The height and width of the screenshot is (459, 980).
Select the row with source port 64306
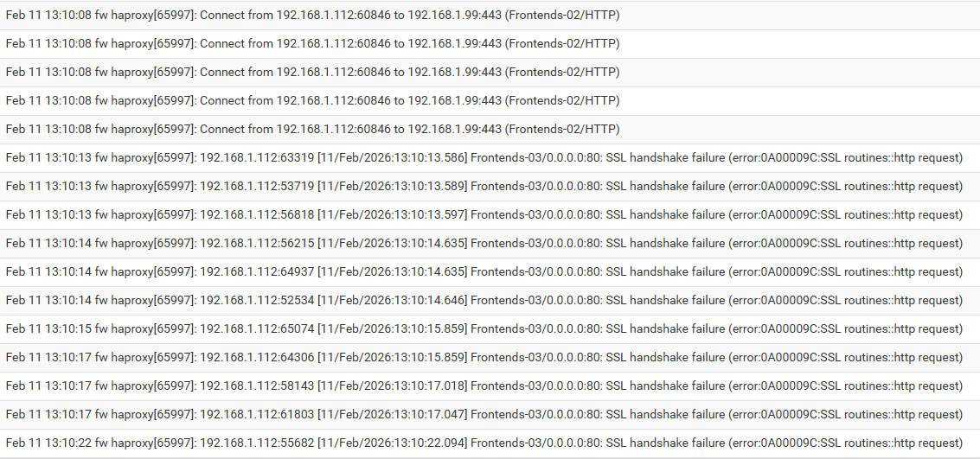[x=484, y=357]
